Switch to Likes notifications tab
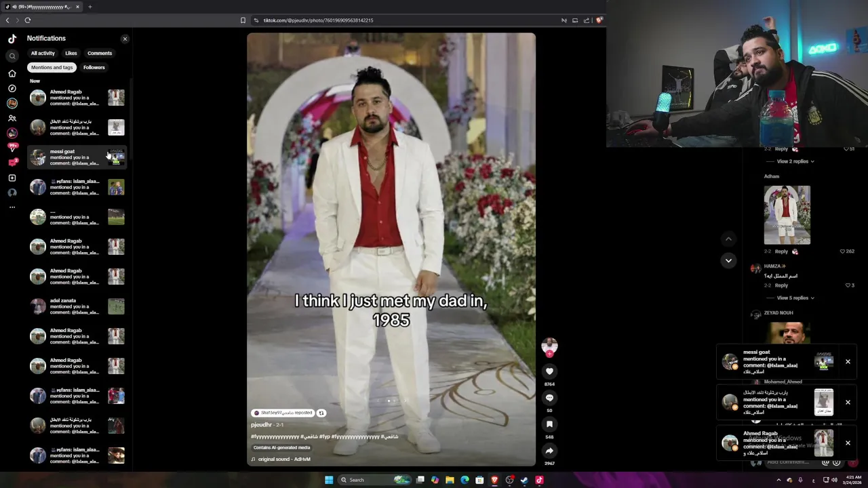This screenshot has height=488, width=868. point(71,53)
